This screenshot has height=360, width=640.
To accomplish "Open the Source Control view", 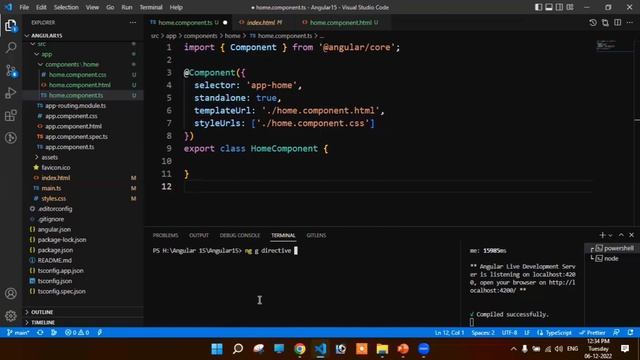I will click(x=11, y=71).
